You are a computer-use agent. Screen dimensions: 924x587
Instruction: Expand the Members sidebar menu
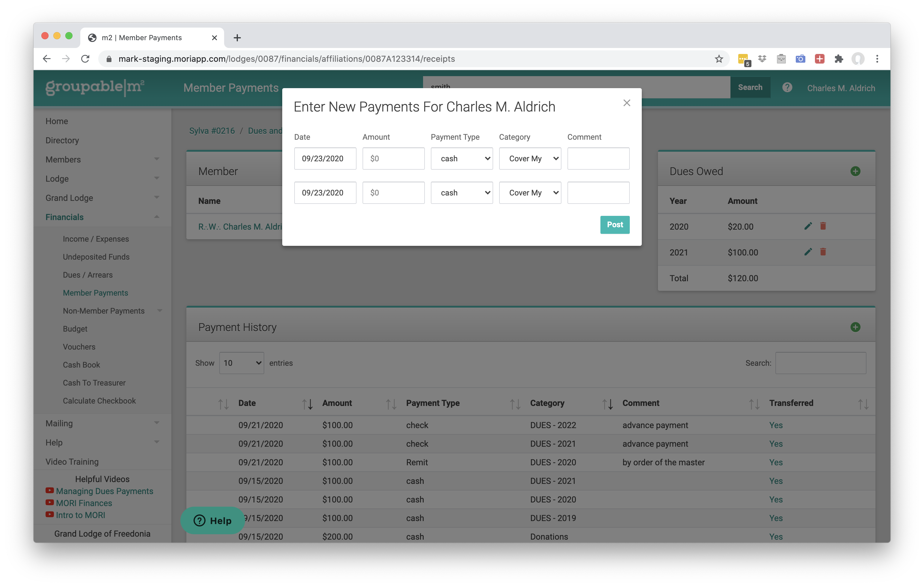102,160
